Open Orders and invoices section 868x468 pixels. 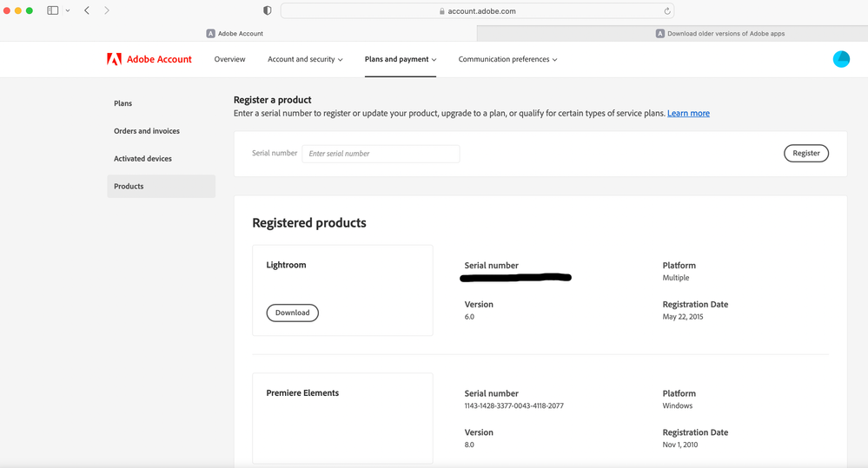point(147,131)
